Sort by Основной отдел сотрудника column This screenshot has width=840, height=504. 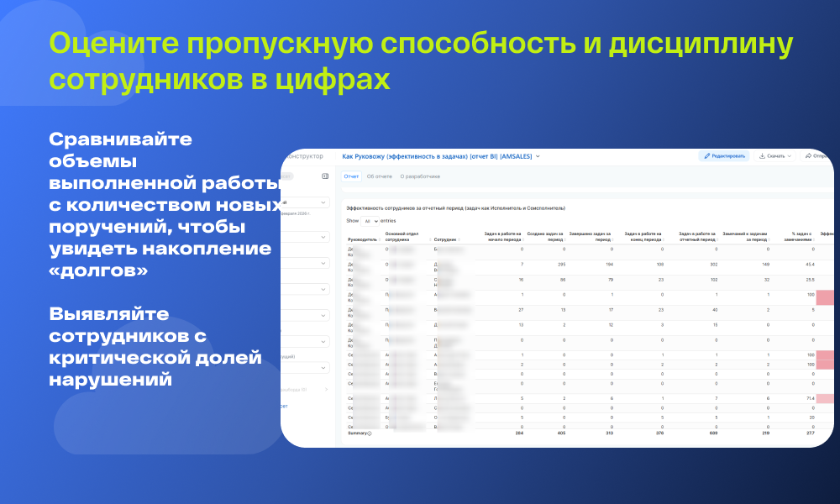point(430,239)
